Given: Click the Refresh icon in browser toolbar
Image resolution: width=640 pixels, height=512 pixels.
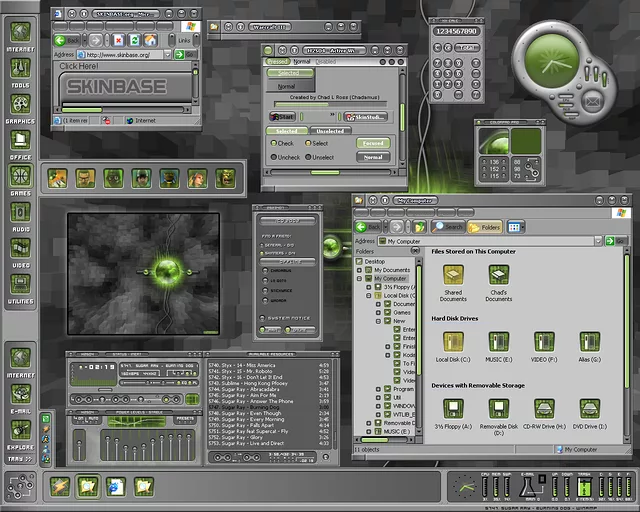Looking at the screenshot, I should (x=131, y=40).
